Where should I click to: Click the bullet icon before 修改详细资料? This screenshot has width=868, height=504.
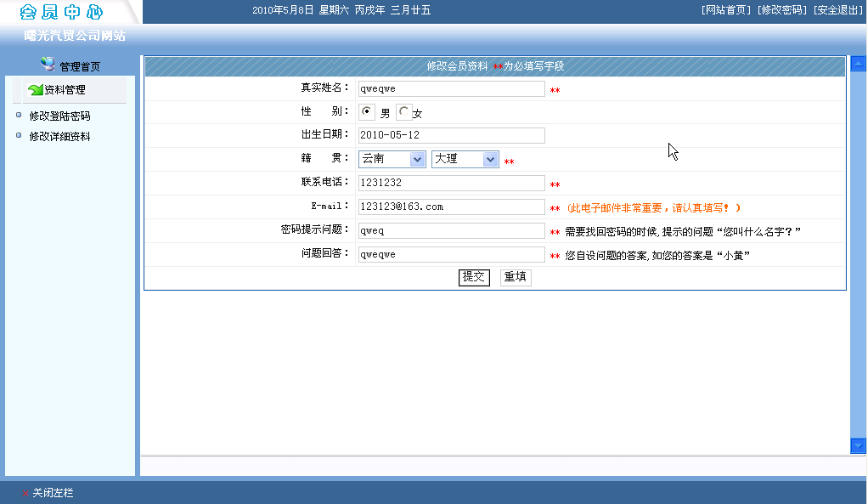19,135
